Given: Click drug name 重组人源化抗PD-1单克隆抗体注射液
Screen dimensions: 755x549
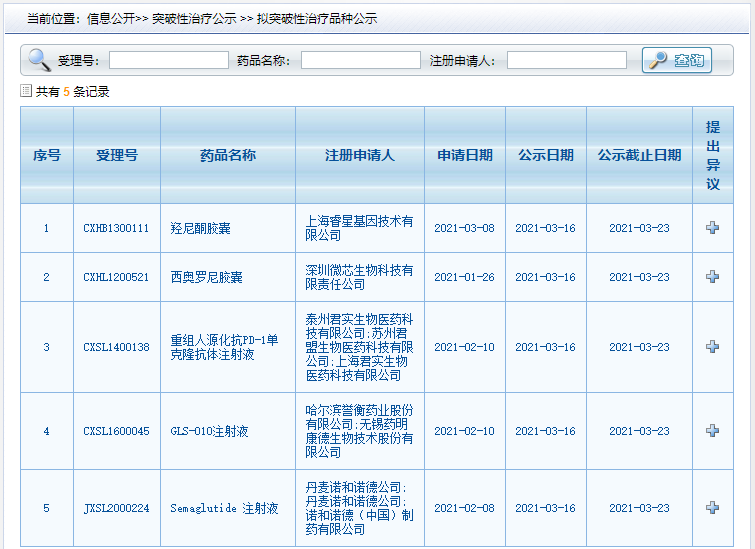Looking at the screenshot, I should [224, 347].
